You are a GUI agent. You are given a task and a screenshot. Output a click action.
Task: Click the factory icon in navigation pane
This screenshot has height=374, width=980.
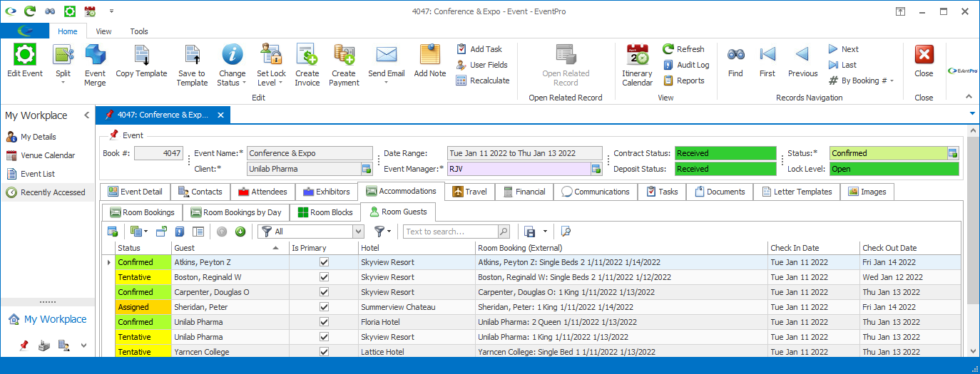coord(44,346)
